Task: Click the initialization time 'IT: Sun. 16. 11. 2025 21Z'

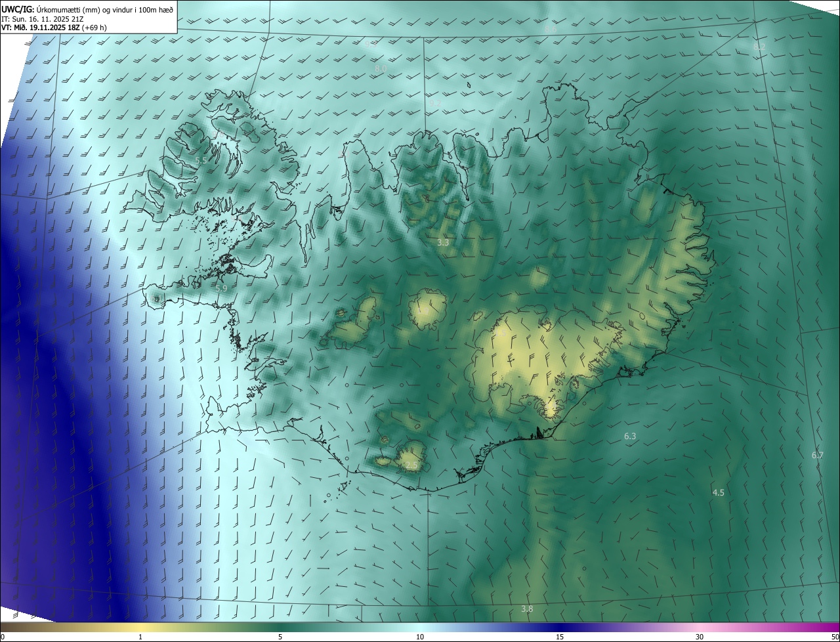Action: pyautogui.click(x=42, y=19)
